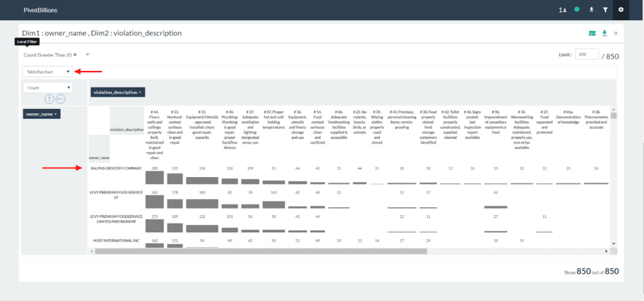Click the value 235 in Ralphs row
This screenshot has width=644, height=301.
click(x=175, y=168)
